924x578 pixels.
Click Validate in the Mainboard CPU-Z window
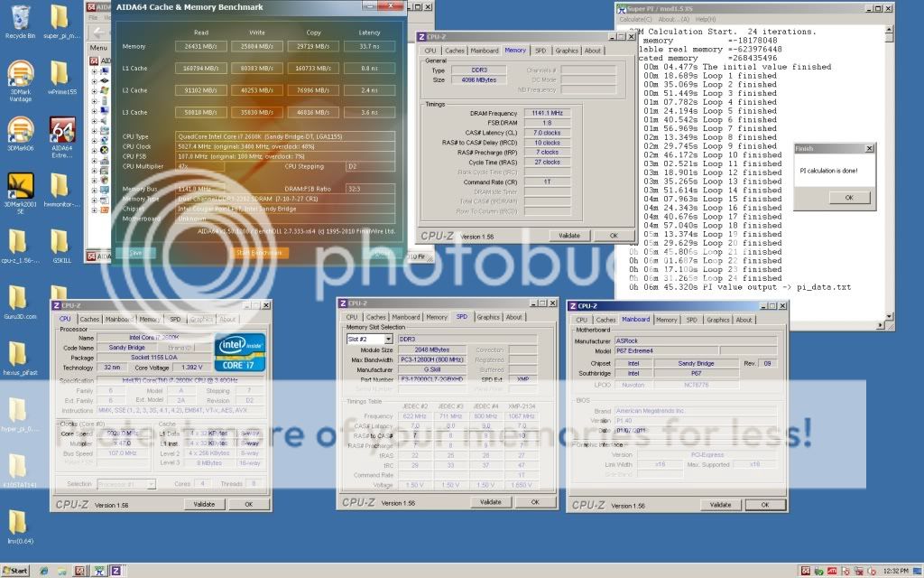(719, 505)
